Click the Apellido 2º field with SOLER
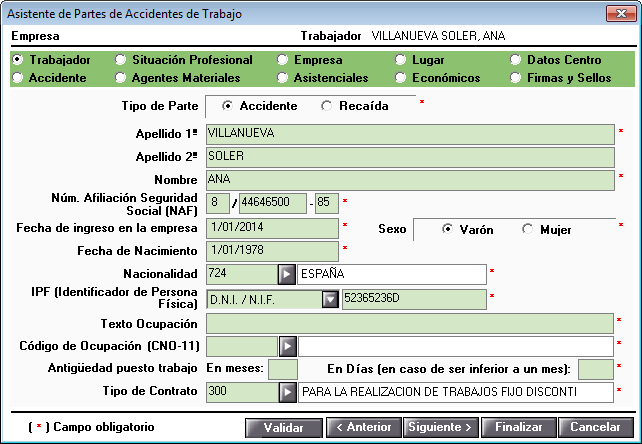Screen dimensions: 642x444 pos(410,157)
